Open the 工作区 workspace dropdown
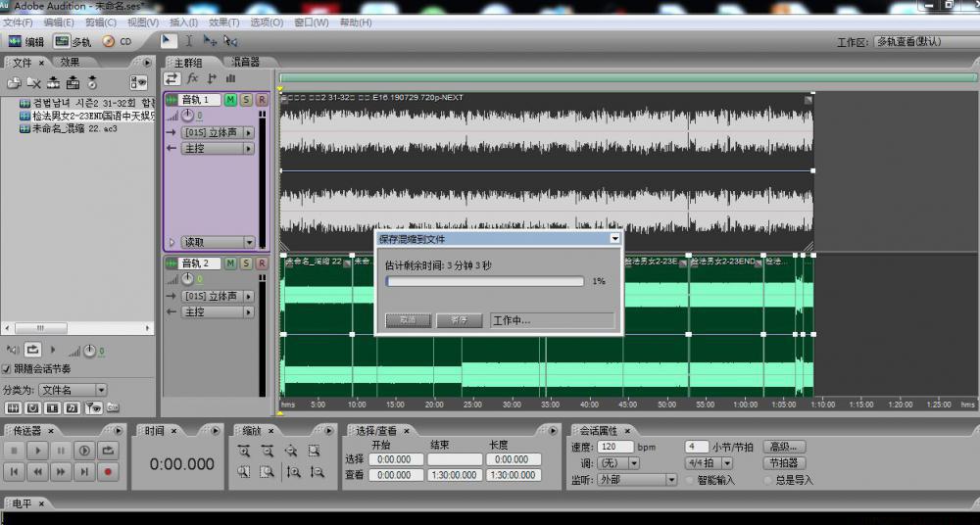The height and width of the screenshot is (525, 980). [926, 42]
